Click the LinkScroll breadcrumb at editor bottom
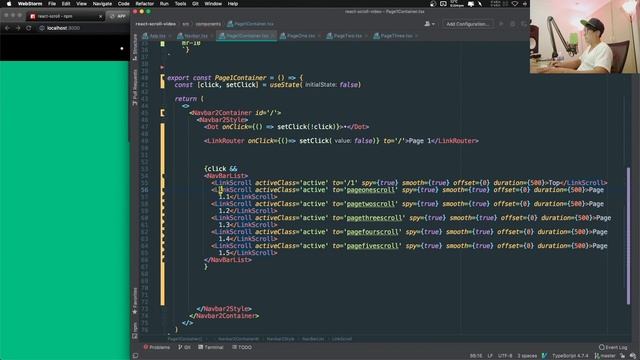This screenshot has width=640, height=360. click(x=342, y=339)
